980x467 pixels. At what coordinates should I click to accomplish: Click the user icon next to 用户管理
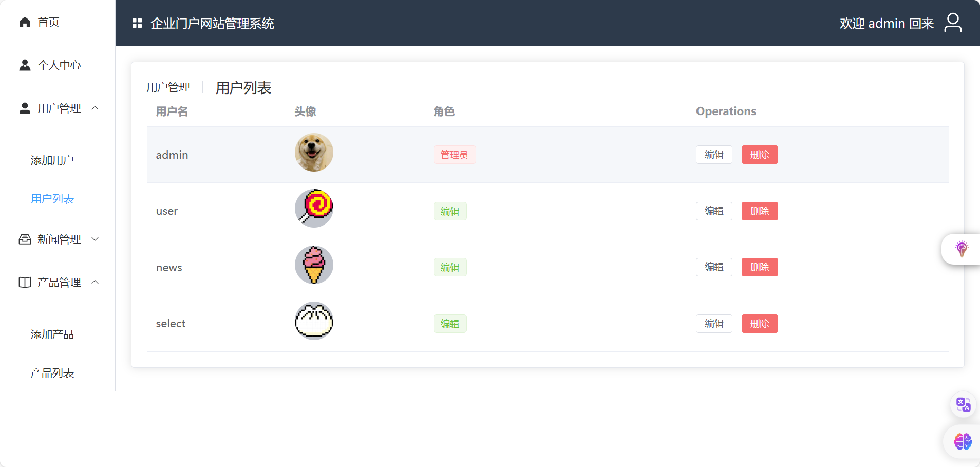tap(25, 108)
